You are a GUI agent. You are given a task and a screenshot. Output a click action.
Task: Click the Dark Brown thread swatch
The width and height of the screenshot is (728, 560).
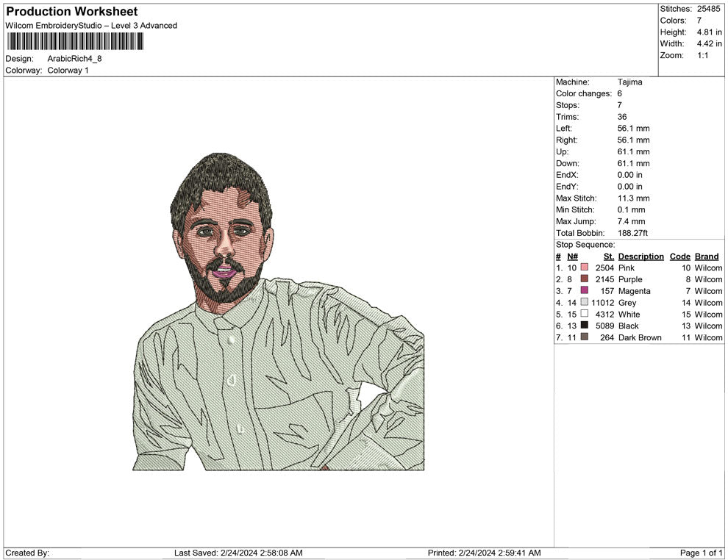click(585, 337)
